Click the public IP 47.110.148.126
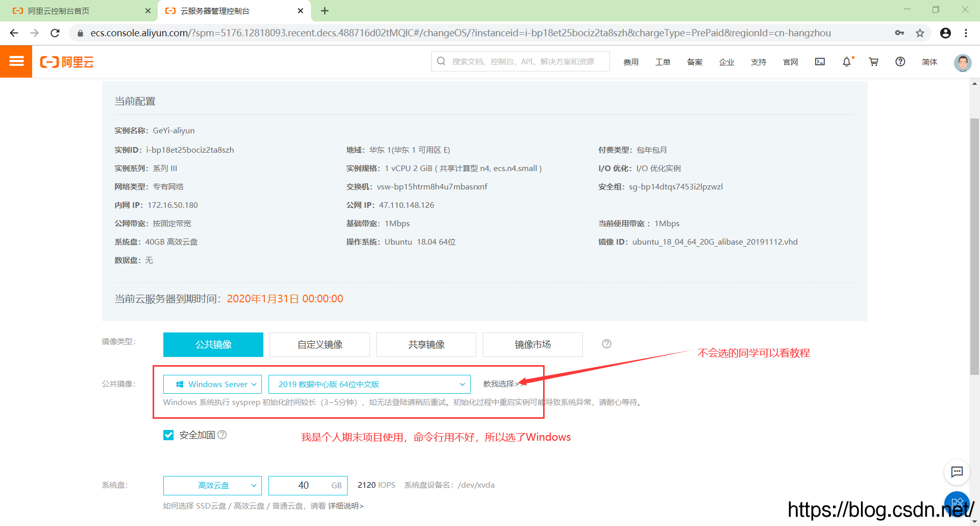The image size is (980, 526). tap(406, 205)
